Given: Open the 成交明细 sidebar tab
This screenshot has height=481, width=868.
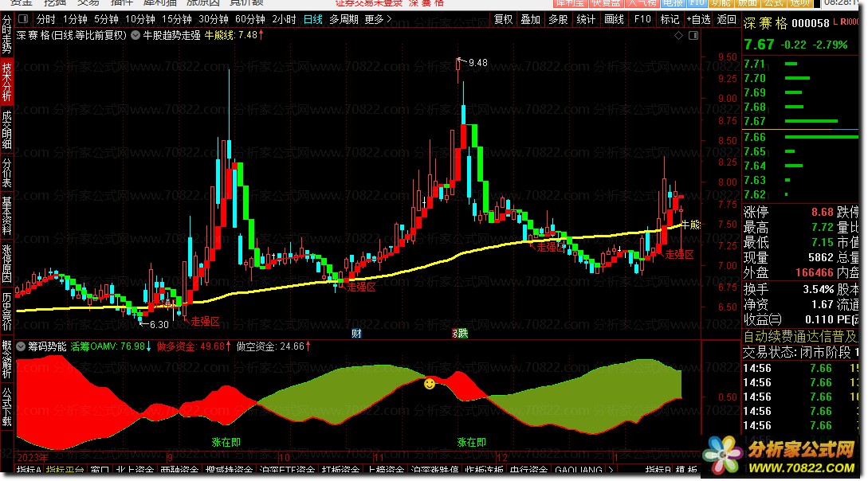Looking at the screenshot, I should 6,130.
